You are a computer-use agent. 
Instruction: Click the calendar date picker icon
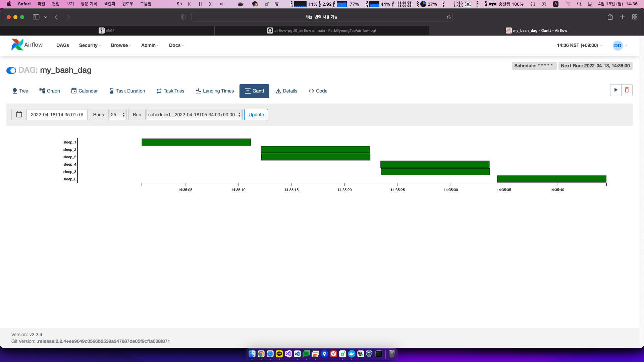click(19, 115)
